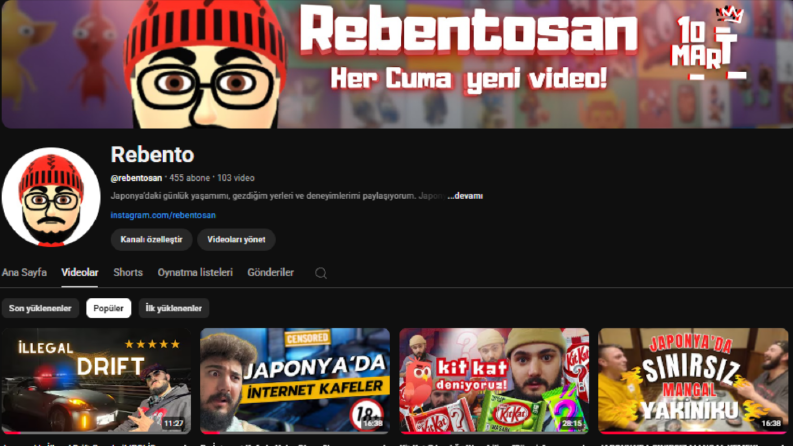Expand channel description with ...devamı
The image size is (793, 446).
tap(465, 196)
